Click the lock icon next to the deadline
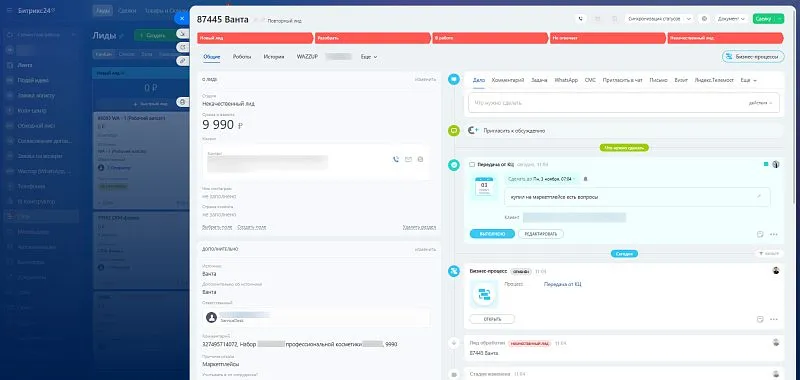Screen dimensions: 800x380 pos(586,179)
